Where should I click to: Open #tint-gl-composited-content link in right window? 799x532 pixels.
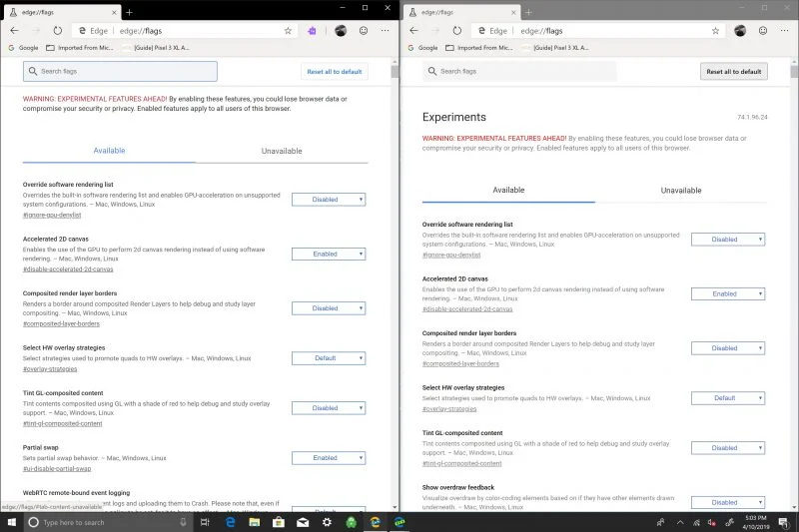pyautogui.click(x=461, y=464)
